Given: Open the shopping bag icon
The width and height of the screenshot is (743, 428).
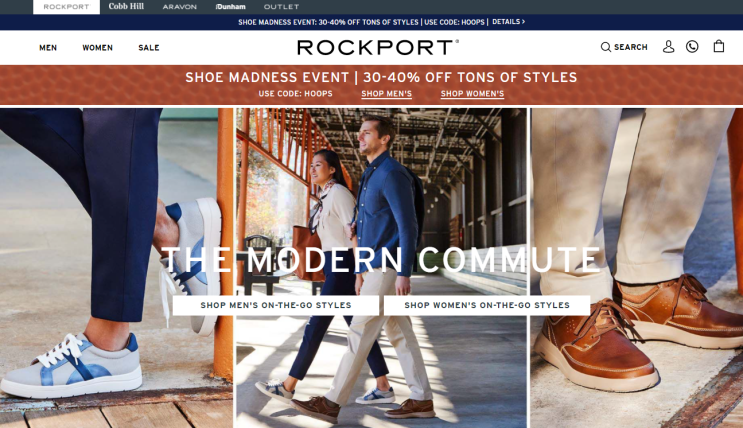Looking at the screenshot, I should pos(719,46).
